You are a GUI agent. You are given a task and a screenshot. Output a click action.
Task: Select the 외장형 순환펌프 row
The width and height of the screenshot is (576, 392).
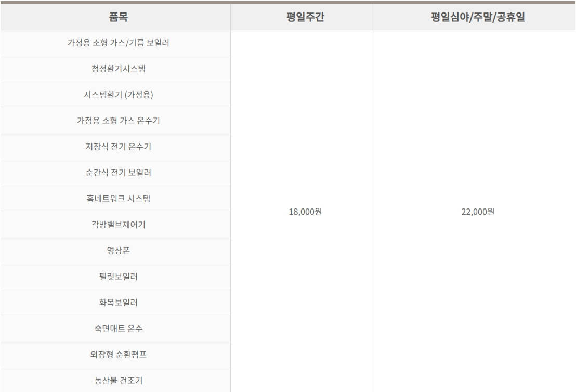pos(115,355)
